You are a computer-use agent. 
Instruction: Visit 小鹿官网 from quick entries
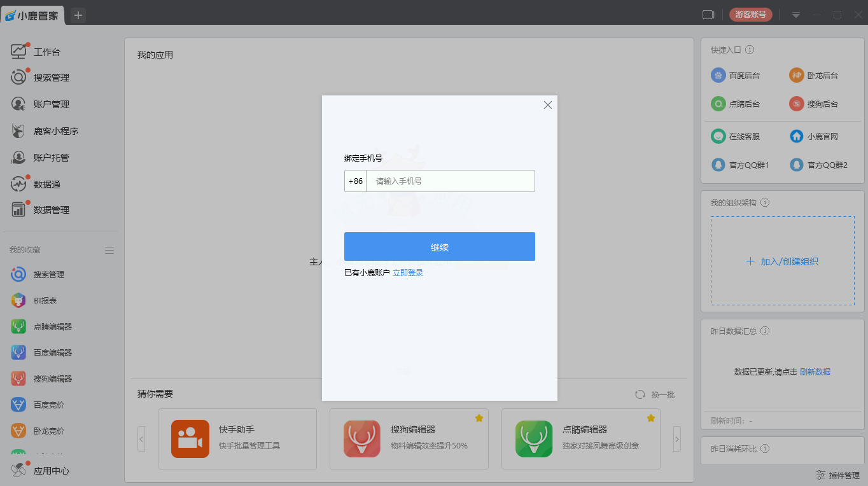coord(813,136)
